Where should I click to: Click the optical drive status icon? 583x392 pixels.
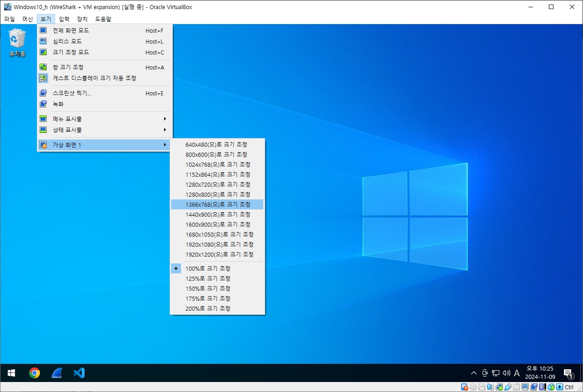pos(473,387)
